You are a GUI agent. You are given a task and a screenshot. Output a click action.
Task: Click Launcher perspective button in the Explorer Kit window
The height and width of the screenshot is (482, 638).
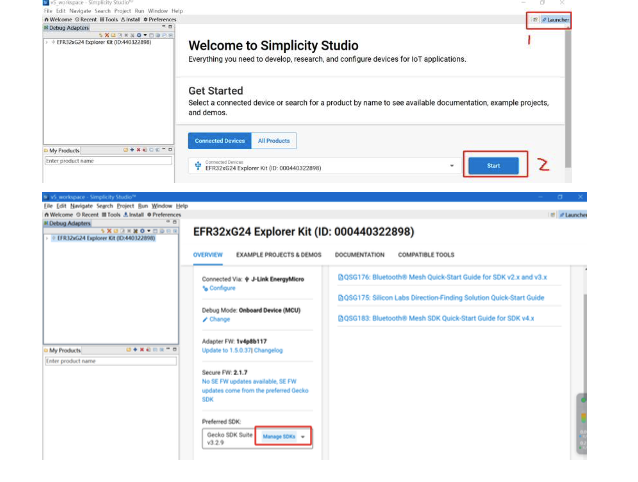573,215
